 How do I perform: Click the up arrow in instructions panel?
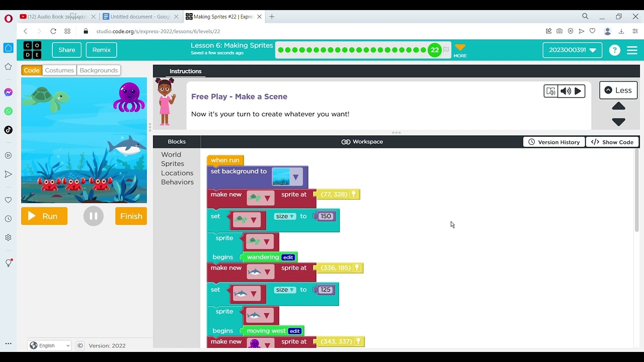[618, 107]
